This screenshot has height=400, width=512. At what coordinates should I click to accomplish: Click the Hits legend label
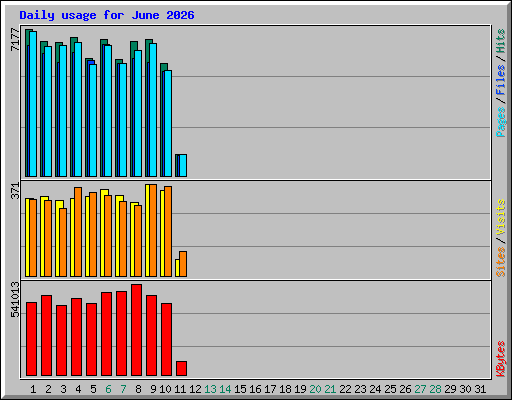tap(501, 41)
